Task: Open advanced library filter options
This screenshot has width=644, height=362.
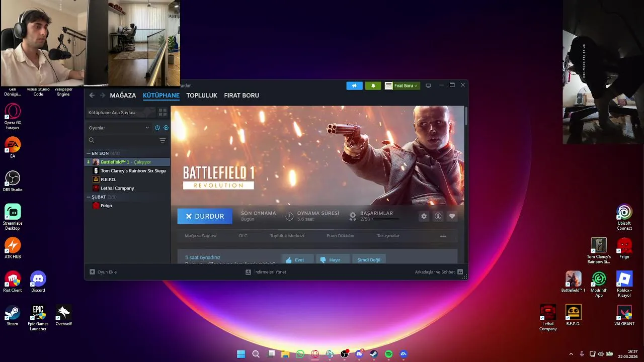Action: pyautogui.click(x=163, y=140)
